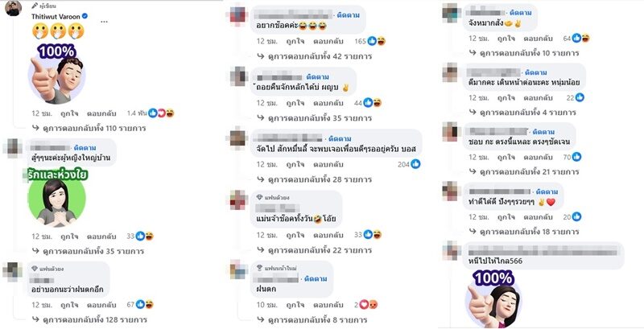Image resolution: width=644 pixels, height=329 pixels.
Task: Like the comment สู้ๆนะค่ะผุ้หญิงใหญ่บ้าน
Action: (x=69, y=236)
